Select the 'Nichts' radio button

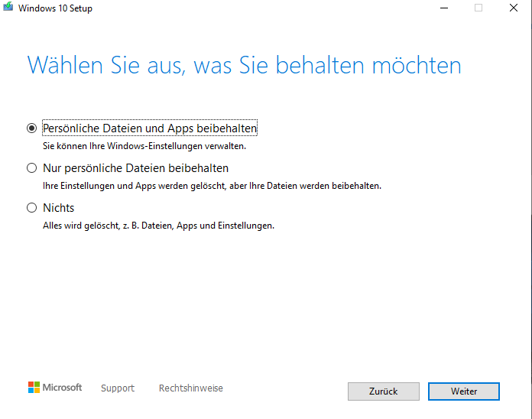[x=31, y=208]
